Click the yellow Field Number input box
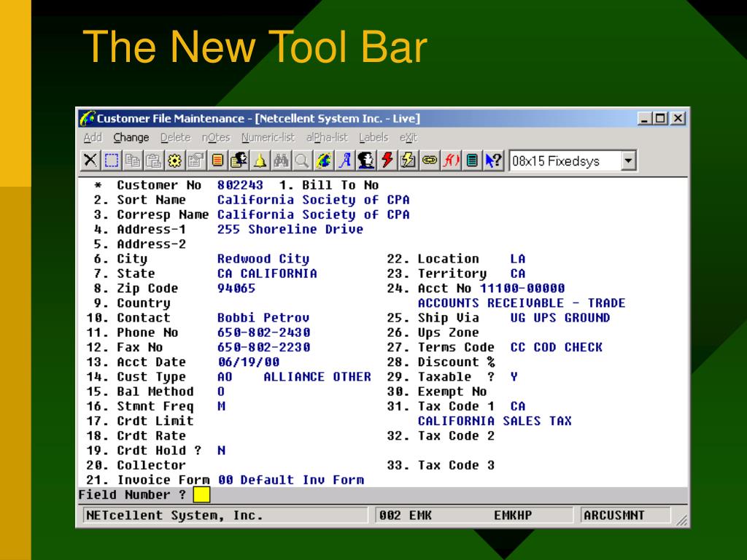 (x=201, y=495)
